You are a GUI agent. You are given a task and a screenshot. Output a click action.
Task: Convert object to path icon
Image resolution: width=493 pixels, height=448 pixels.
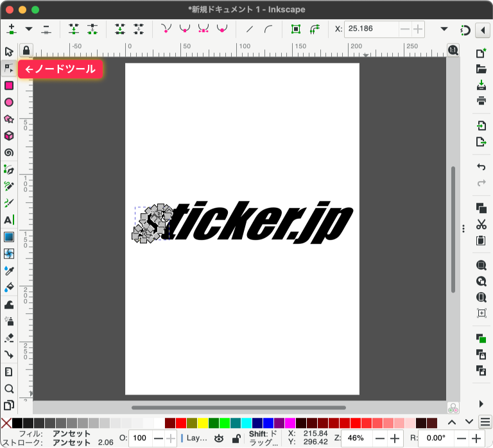(295, 29)
